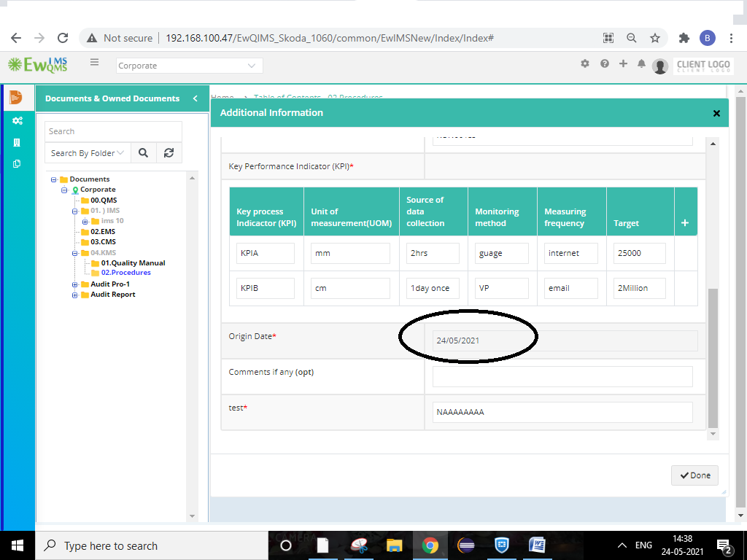The width and height of the screenshot is (747, 560).
Task: Click the browser address bar URL
Action: pyautogui.click(x=330, y=38)
